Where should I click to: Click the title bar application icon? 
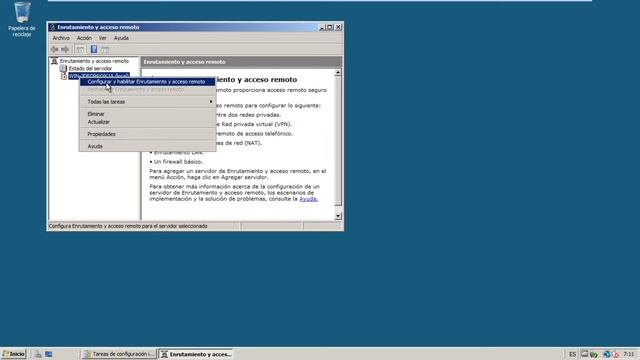pyautogui.click(x=52, y=27)
